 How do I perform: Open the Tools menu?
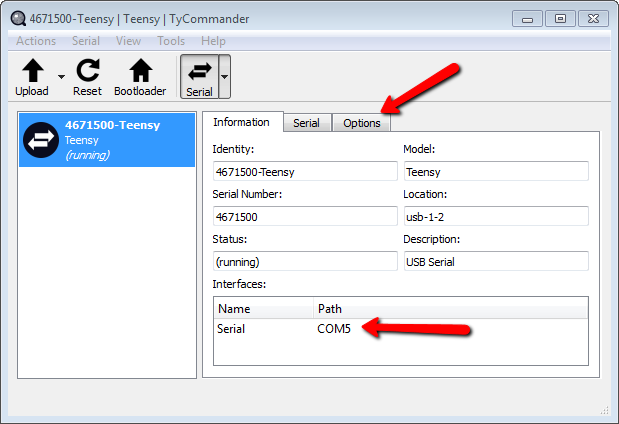click(171, 41)
